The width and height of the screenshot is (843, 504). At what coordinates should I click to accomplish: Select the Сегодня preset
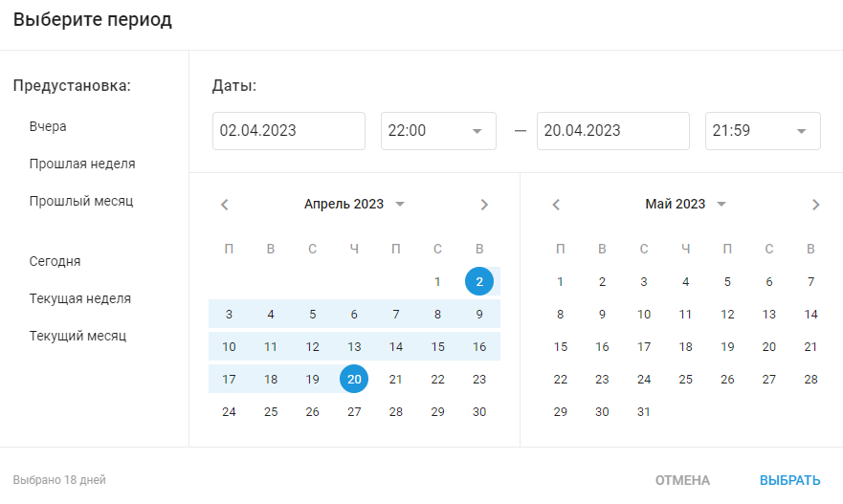tap(55, 261)
